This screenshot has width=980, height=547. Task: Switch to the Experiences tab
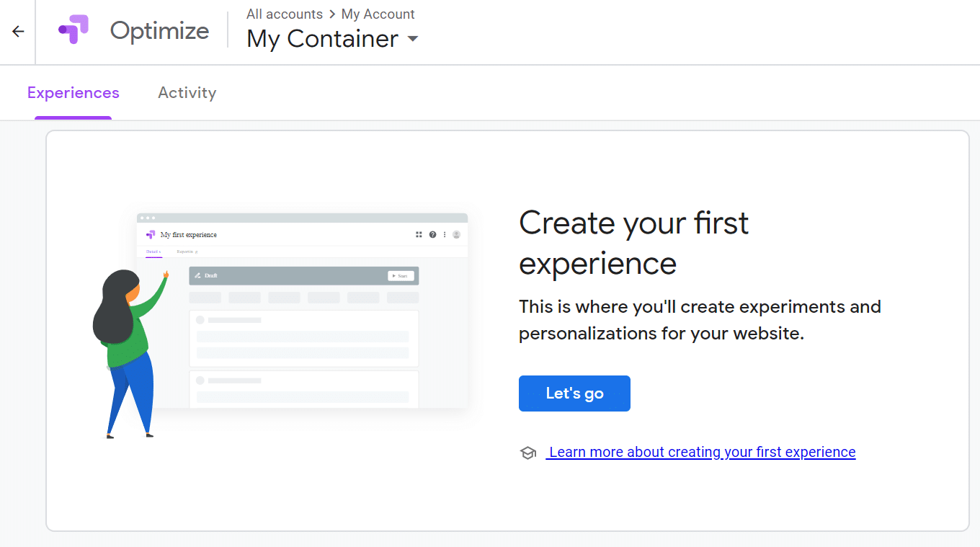(x=73, y=93)
